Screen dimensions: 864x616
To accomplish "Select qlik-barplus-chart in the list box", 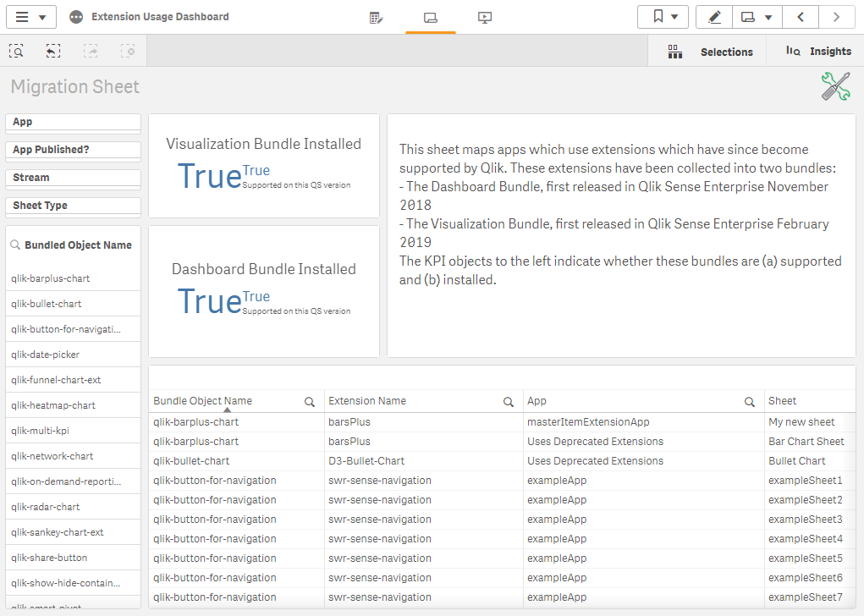I will click(74, 278).
